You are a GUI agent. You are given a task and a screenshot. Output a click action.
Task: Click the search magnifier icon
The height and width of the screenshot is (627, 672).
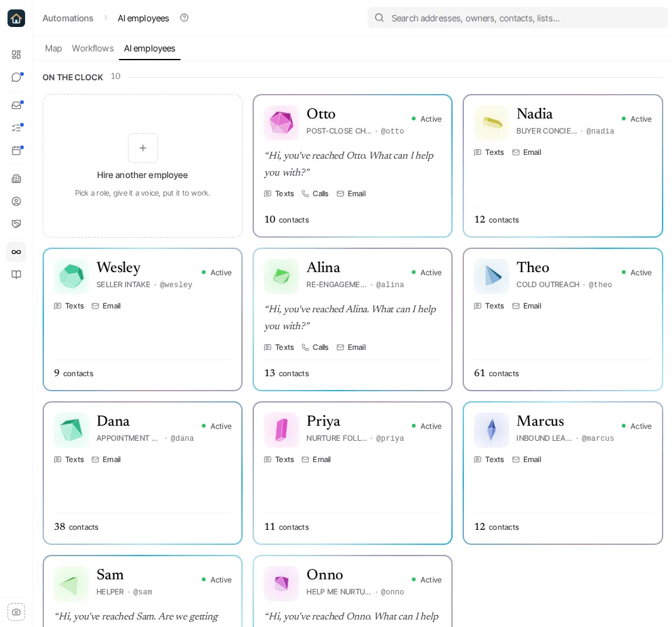click(379, 18)
